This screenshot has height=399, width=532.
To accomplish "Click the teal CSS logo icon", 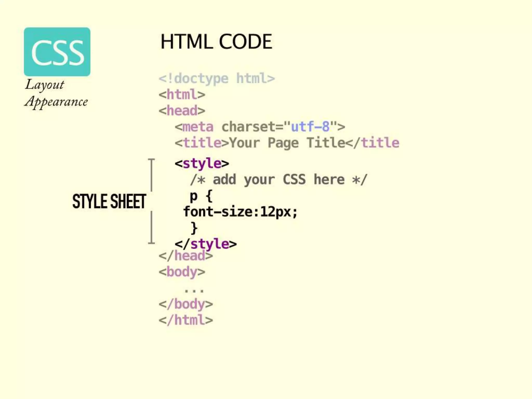I will point(57,52).
